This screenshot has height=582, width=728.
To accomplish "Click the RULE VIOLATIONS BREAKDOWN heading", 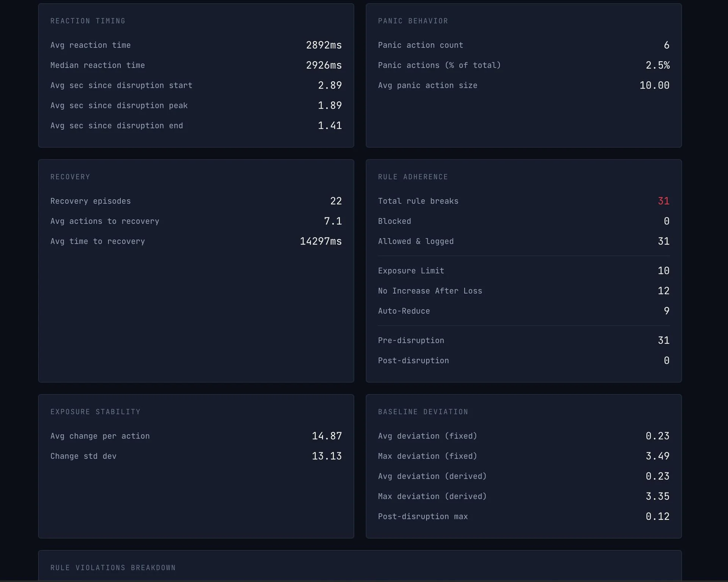I will click(113, 568).
